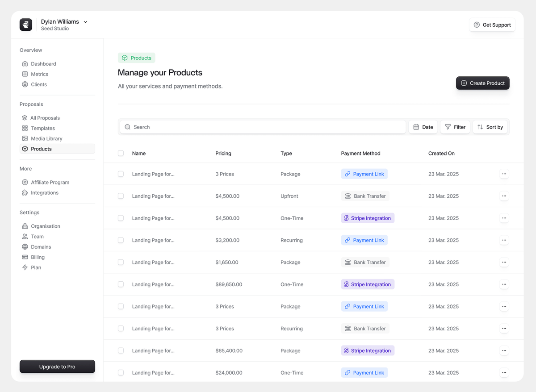Tick the $4,500.00 One-Time row checkbox
This screenshot has height=392, width=536.
(121, 218)
